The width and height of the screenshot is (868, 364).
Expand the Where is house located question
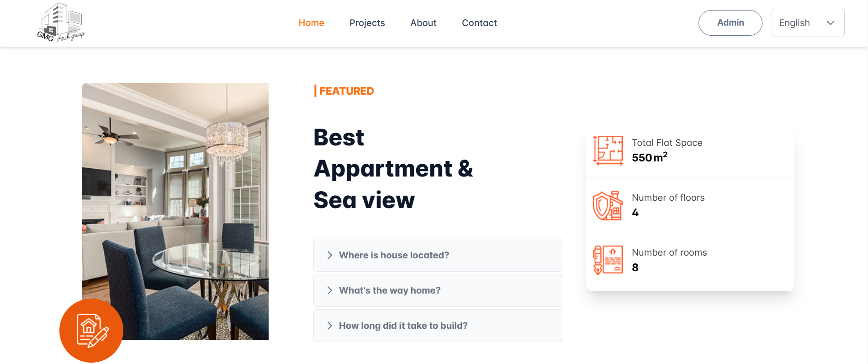[x=438, y=255]
